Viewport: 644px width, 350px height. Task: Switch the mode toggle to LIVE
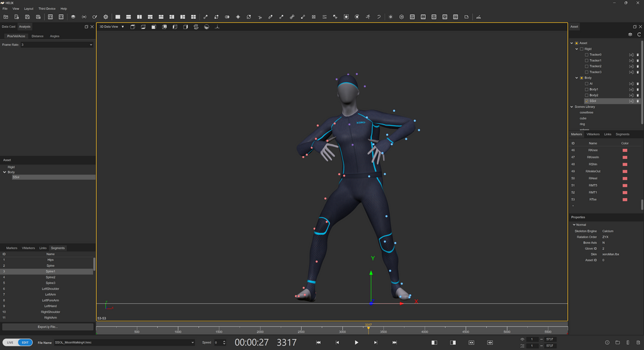point(10,342)
